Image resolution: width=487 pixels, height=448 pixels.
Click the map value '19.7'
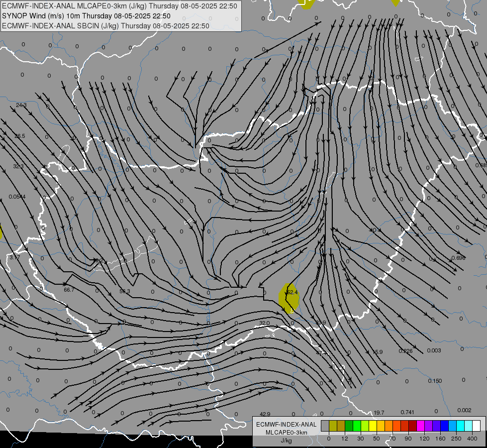tap(379, 413)
